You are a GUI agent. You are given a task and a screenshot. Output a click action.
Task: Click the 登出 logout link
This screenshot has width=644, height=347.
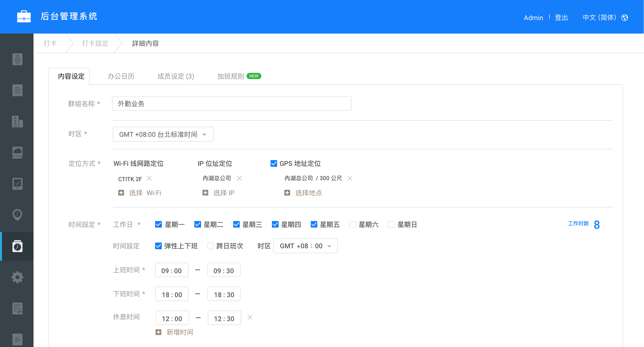tap(561, 18)
